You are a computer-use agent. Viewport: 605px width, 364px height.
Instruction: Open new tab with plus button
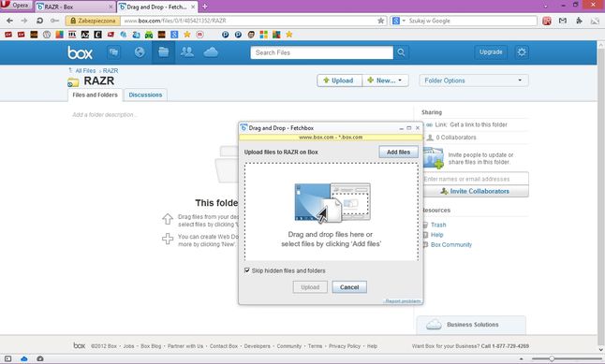coord(204,7)
